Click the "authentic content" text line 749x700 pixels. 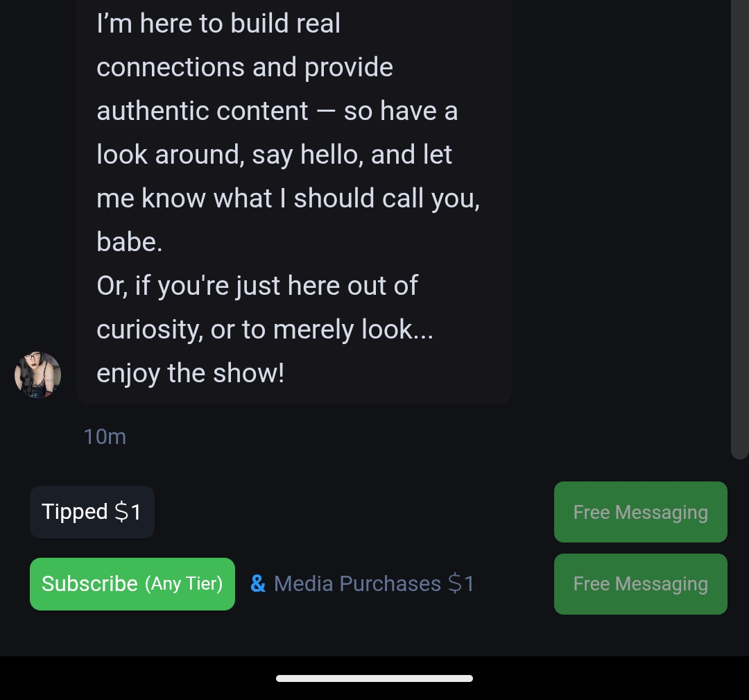coord(277,111)
